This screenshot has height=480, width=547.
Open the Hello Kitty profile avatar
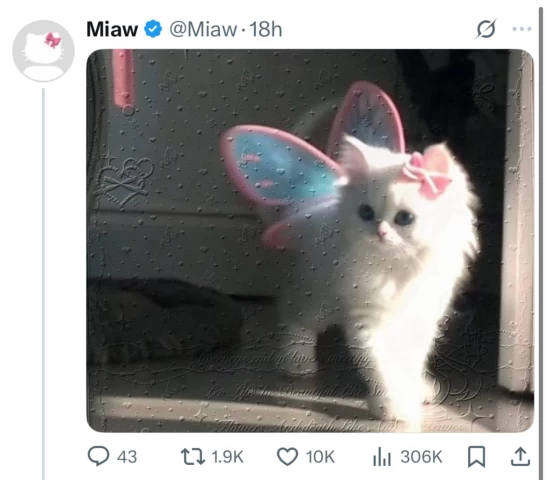[x=43, y=51]
